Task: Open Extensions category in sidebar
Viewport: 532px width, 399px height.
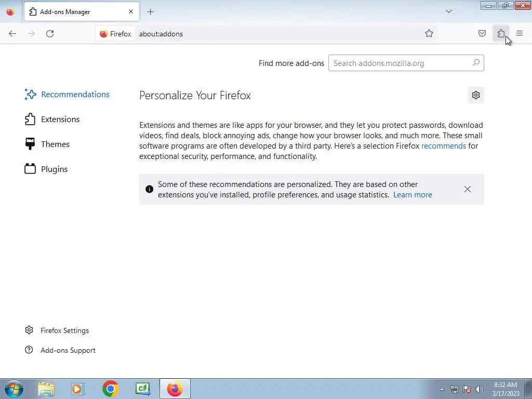Action: tap(52, 119)
